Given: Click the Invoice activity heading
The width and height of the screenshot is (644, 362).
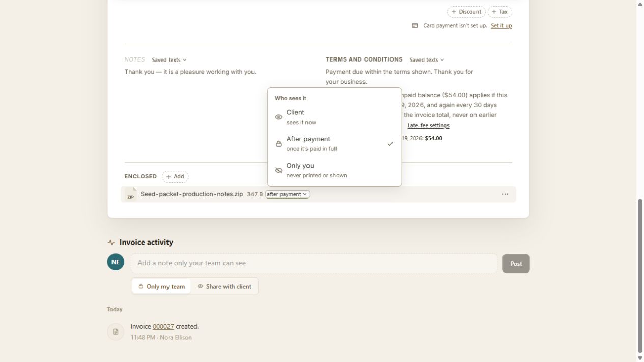Looking at the screenshot, I should coord(146,243).
